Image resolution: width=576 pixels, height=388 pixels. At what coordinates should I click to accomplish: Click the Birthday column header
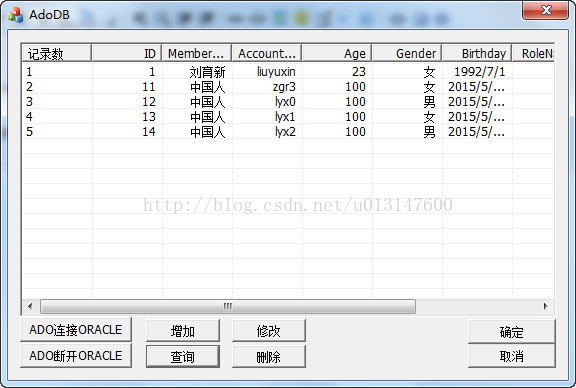477,53
